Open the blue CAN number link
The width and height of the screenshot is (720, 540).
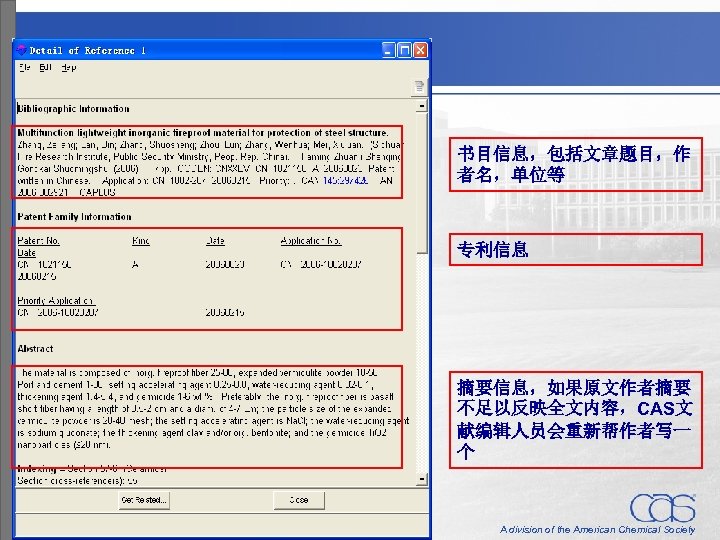pyautogui.click(x=345, y=180)
